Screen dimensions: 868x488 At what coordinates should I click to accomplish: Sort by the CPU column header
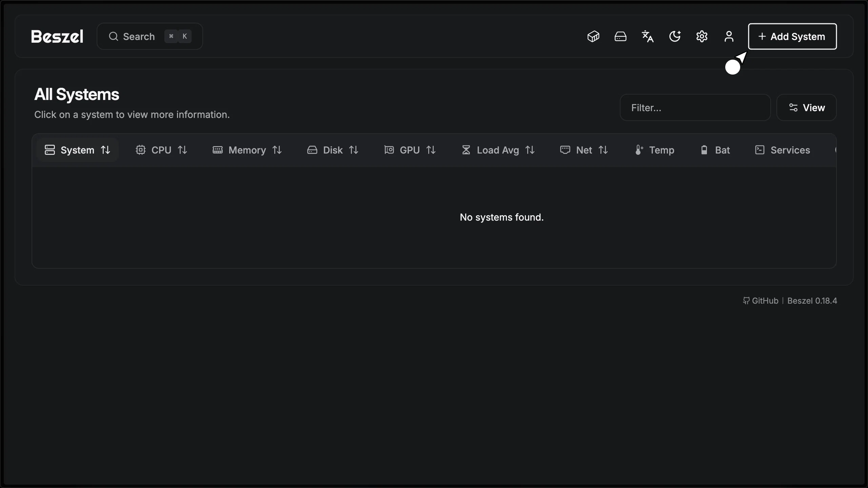pos(161,150)
